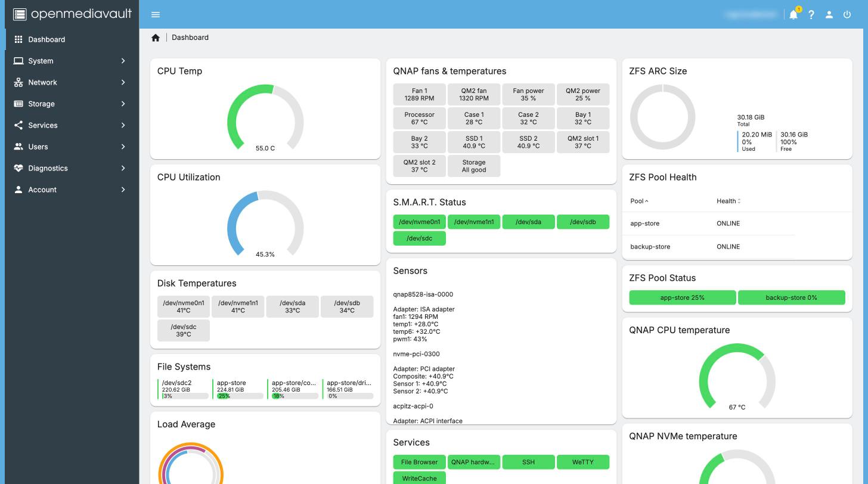This screenshot has height=484, width=868.
Task: Click the Network topology icon
Action: point(18,82)
